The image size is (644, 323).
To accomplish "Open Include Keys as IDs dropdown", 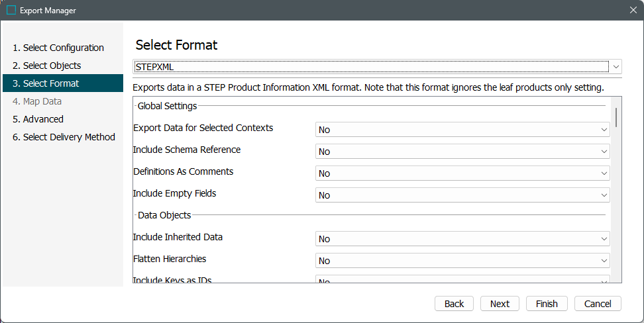I will coord(462,280).
